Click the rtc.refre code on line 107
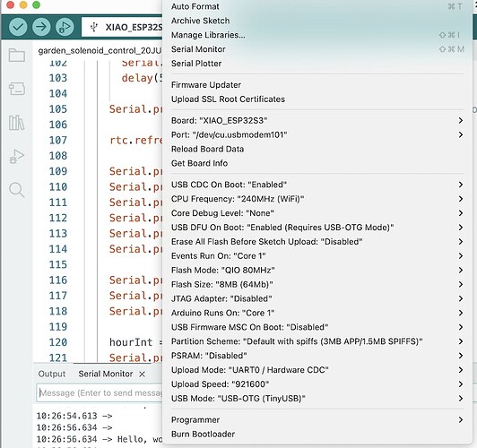This screenshot has width=477, height=448. (136, 140)
